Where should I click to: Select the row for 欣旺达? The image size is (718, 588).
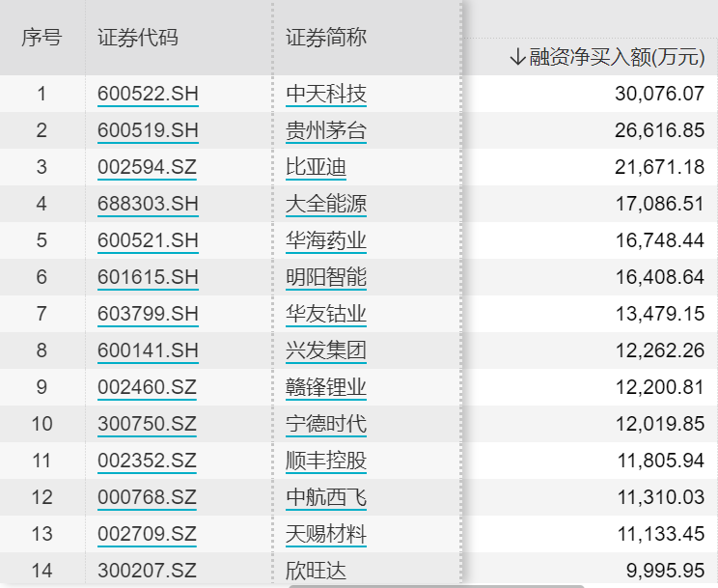[x=359, y=571]
